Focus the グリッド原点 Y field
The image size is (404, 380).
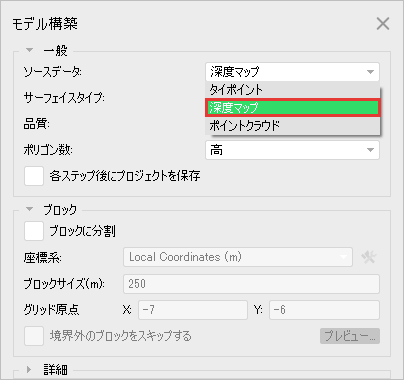(x=324, y=310)
